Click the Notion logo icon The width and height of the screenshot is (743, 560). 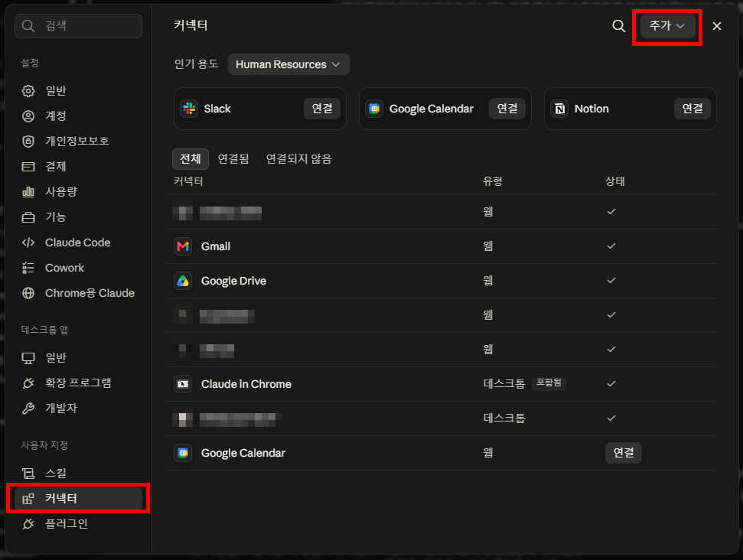pos(559,109)
